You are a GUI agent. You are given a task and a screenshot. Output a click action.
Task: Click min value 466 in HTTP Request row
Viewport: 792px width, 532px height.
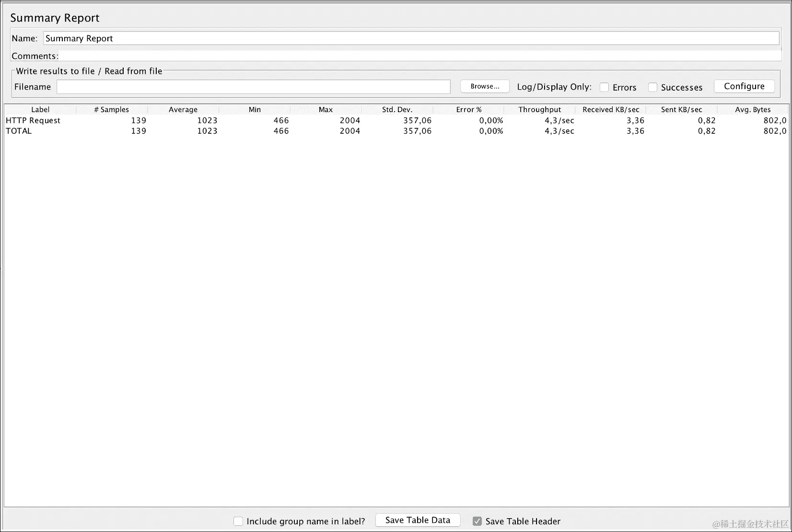(x=281, y=121)
